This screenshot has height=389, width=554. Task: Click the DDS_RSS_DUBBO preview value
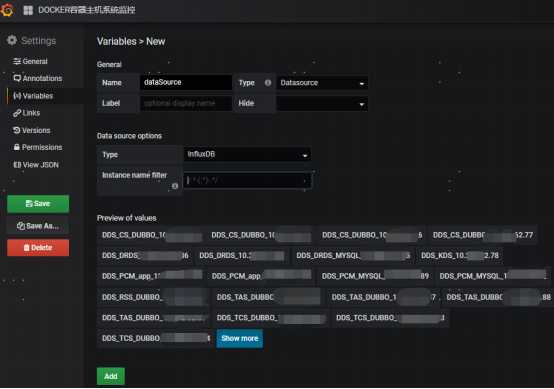(153, 297)
